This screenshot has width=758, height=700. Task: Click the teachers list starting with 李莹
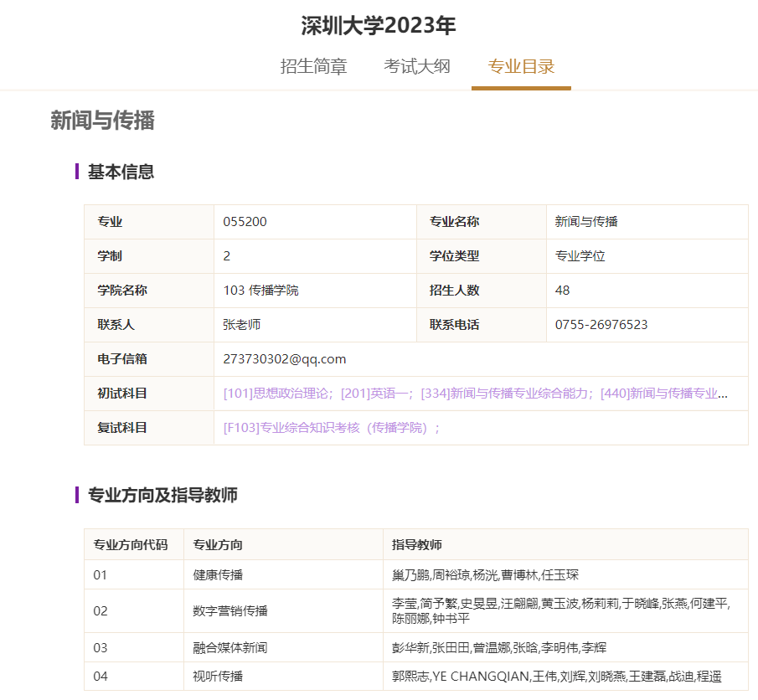tap(561, 611)
